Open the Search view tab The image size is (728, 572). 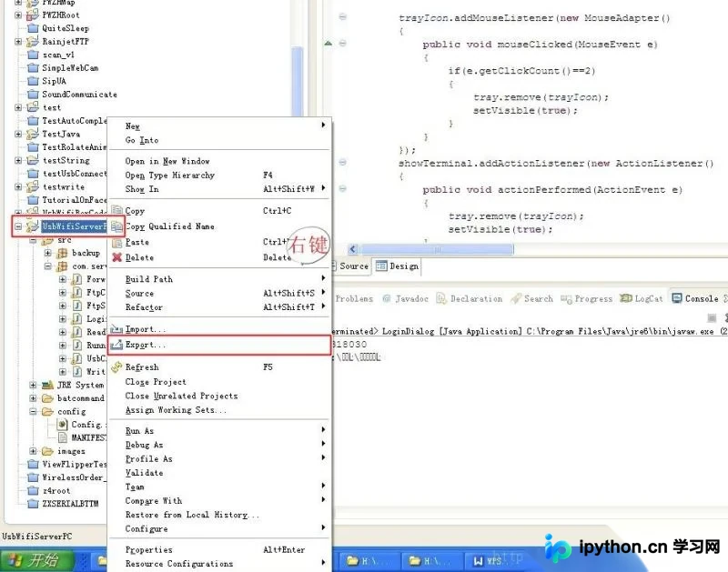tap(532, 299)
